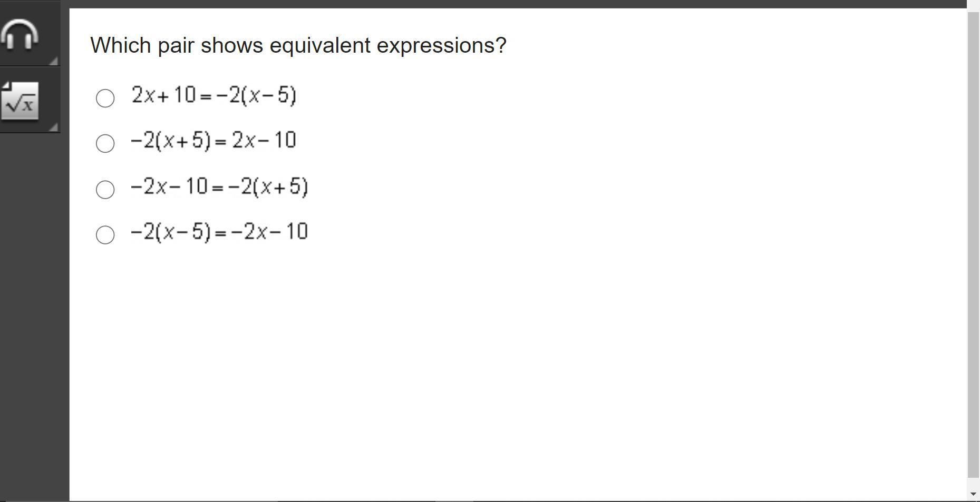Click the word 'equivalent' in the question
The width and height of the screenshot is (980, 502).
click(x=321, y=45)
